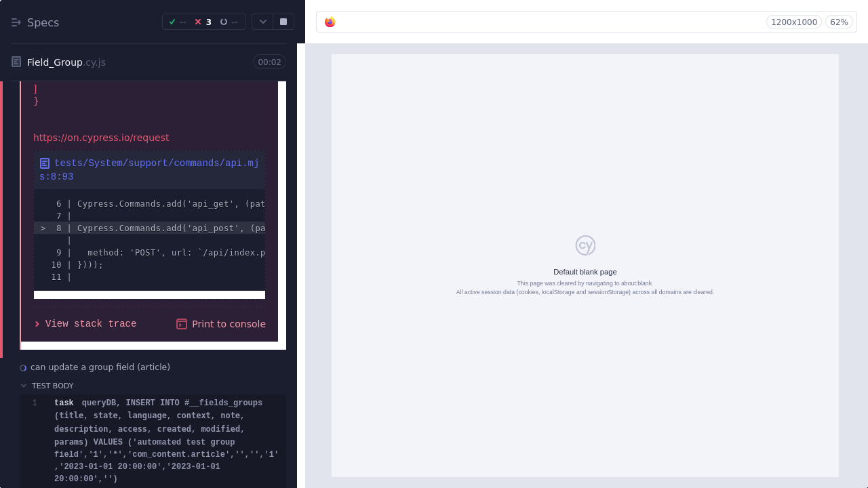Select the task queryDB command log entry
Screen dimensions: 868x488
[153, 441]
